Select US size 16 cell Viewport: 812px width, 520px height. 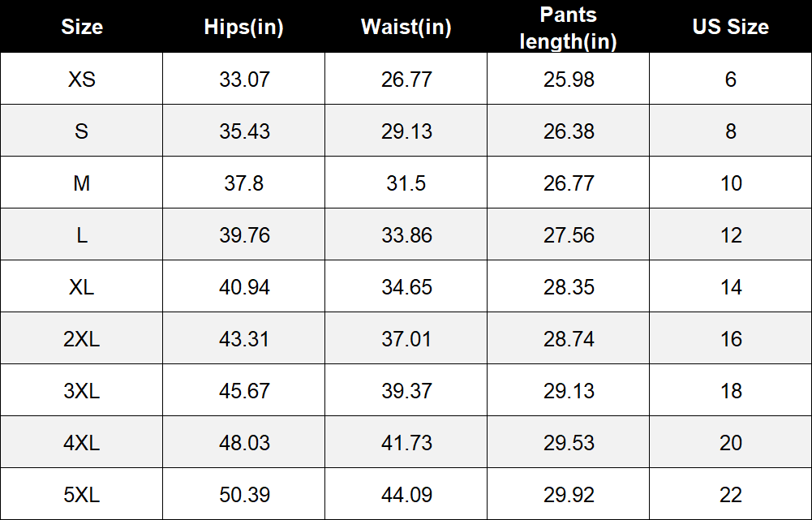click(731, 339)
